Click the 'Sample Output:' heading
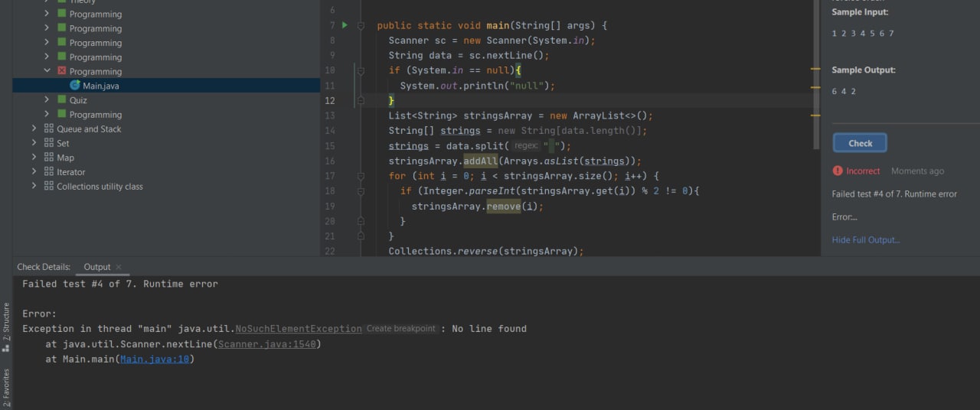 pos(864,70)
